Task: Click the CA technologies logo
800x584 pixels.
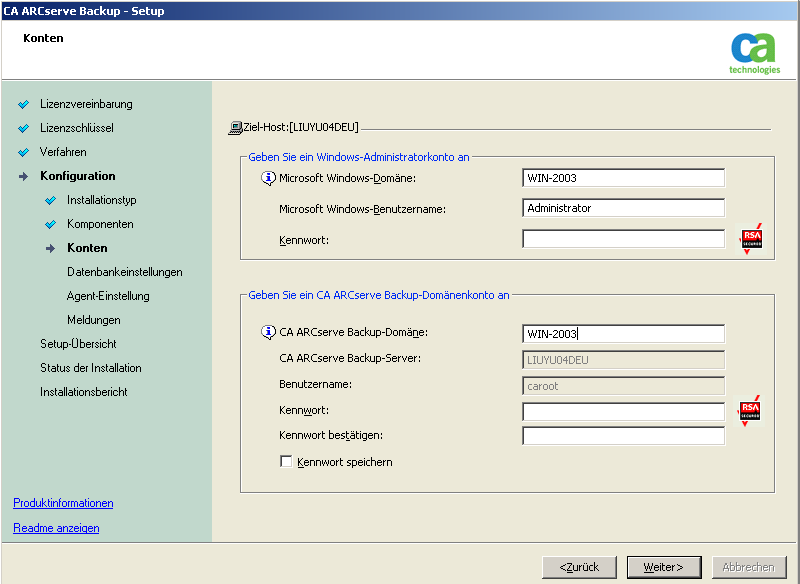Action: 754,52
